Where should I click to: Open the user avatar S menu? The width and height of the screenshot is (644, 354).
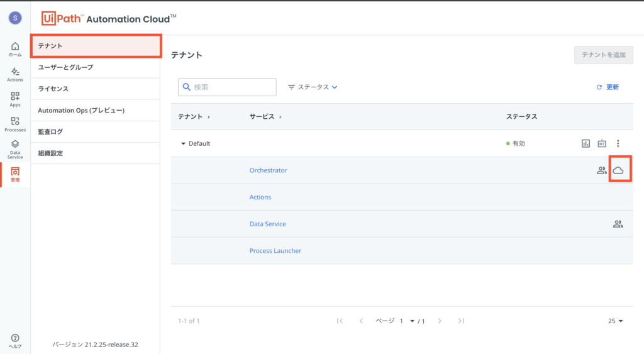click(15, 18)
